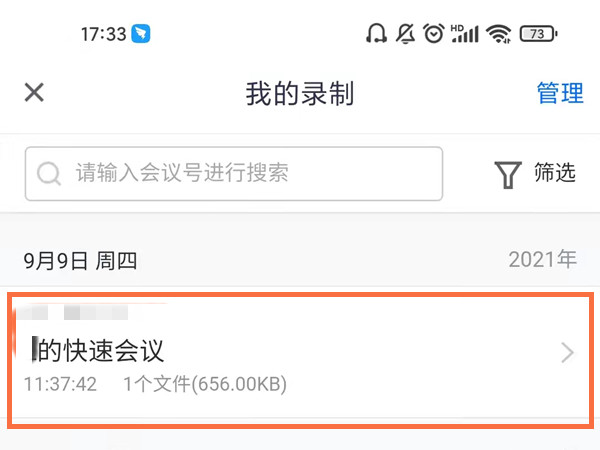600x450 pixels.
Task: Tap the blue meeting app status icon
Action: coord(145,34)
